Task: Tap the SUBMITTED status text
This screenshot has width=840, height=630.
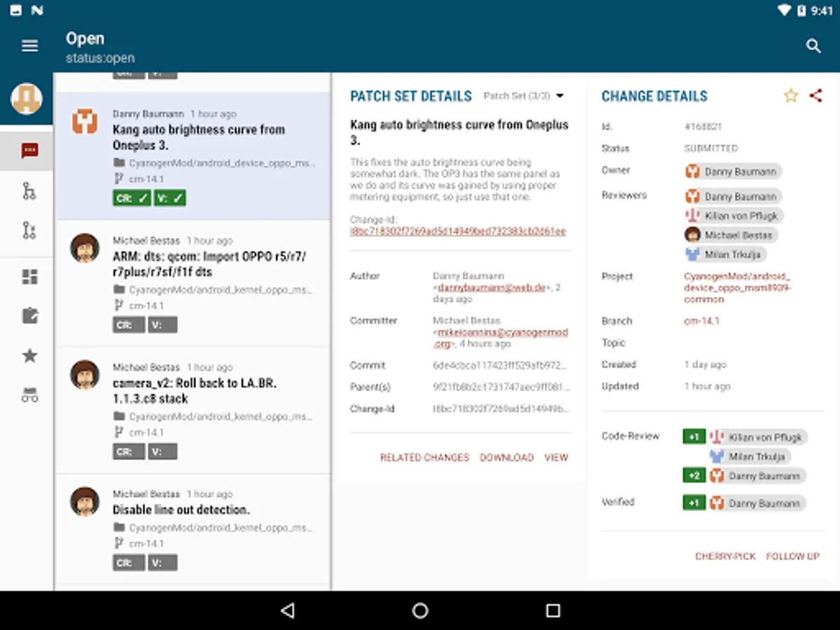Action: (711, 148)
